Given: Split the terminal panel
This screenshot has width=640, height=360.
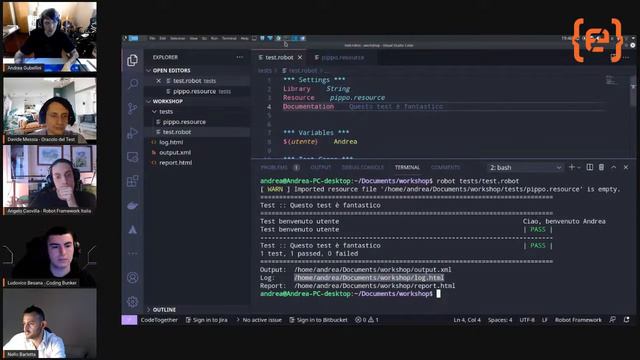Looking at the screenshot, I should 589,167.
